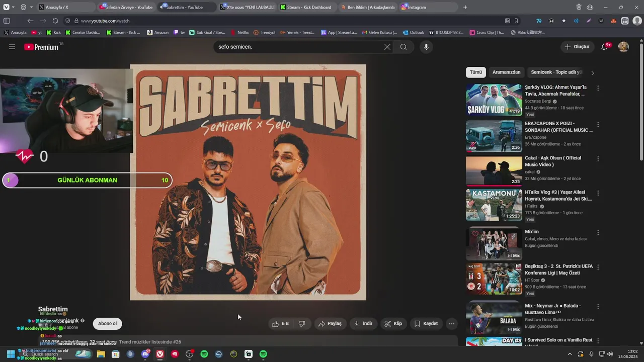This screenshot has width=644, height=362.
Task: Open the YouTube account avatar menu
Action: pos(623,47)
